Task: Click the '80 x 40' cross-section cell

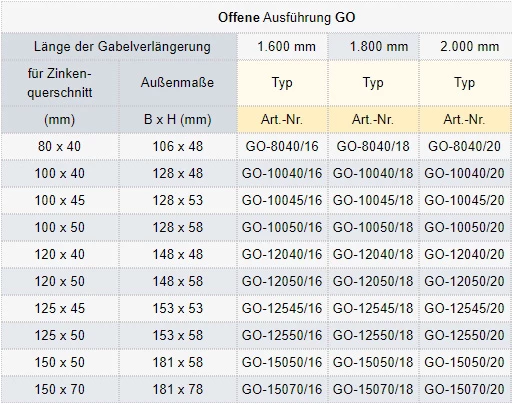Action: (x=60, y=146)
